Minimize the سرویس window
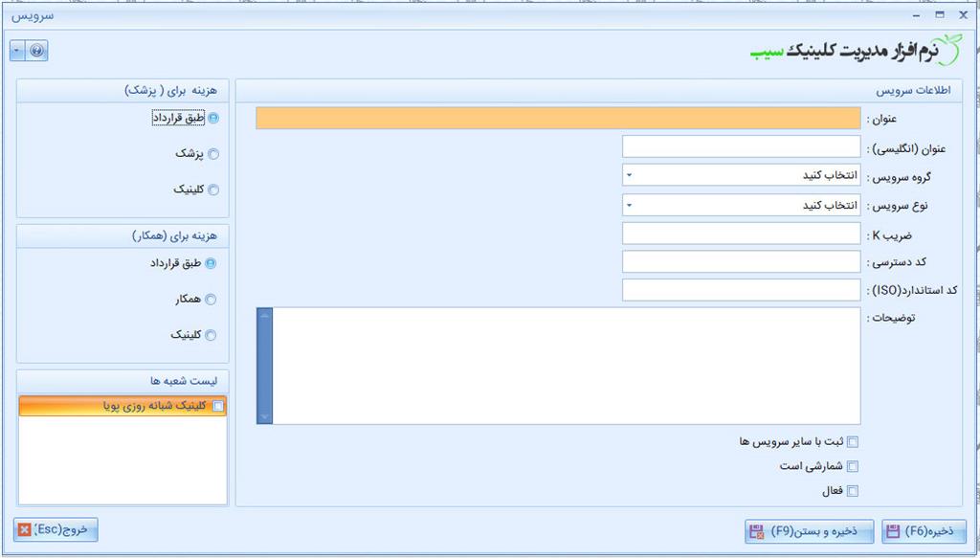This screenshot has width=980, height=558. 916,14
